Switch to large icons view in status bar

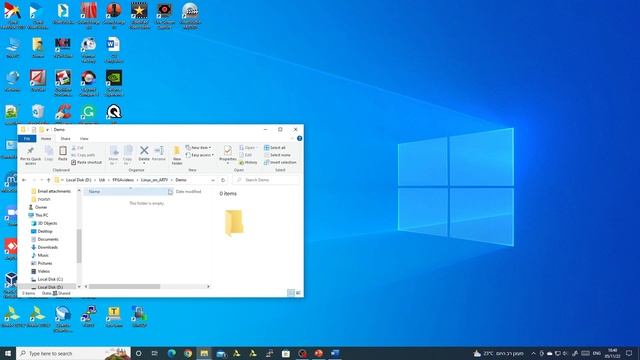(x=298, y=293)
